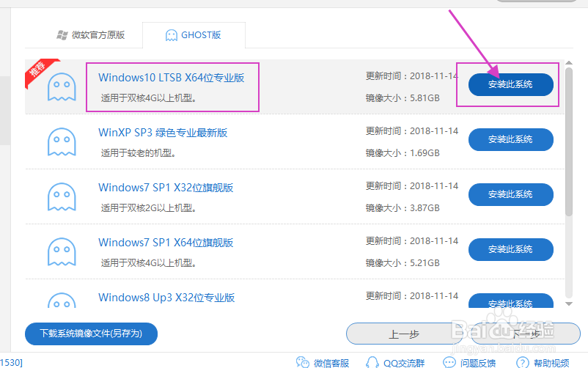Click the scroll down arrow of the system list
The height and width of the screenshot is (368, 588).
[569, 303]
